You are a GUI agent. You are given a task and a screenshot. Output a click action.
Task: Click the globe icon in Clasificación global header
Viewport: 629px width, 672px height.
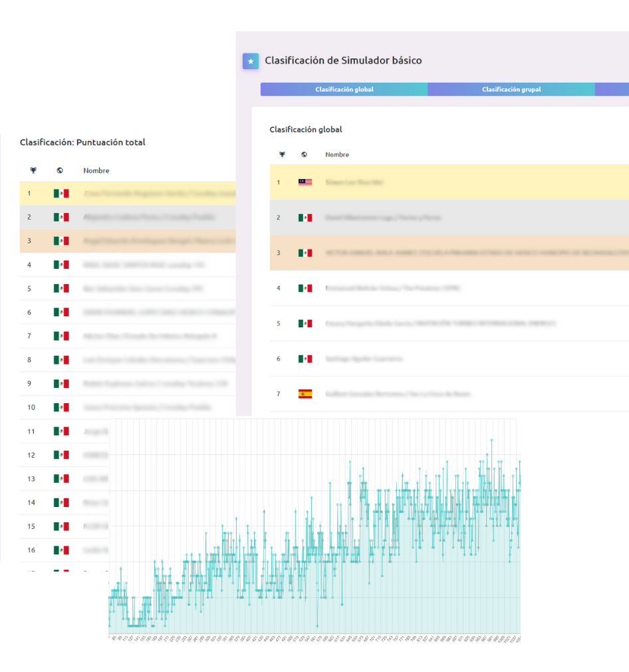coord(305,154)
